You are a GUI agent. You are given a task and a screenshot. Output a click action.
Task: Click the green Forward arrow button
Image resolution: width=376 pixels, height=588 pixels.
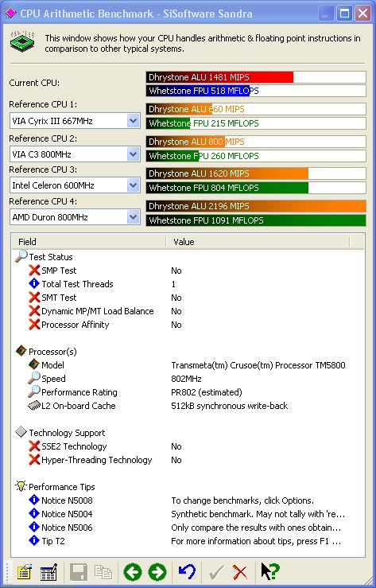click(x=157, y=573)
